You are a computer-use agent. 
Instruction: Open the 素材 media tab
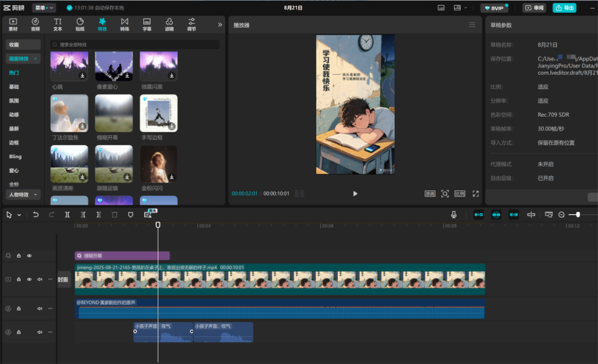tap(13, 24)
